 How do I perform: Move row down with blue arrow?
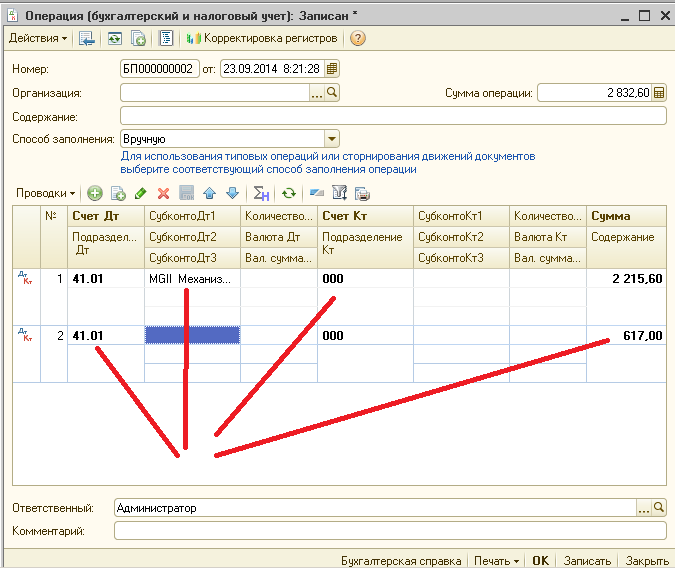coord(232,193)
